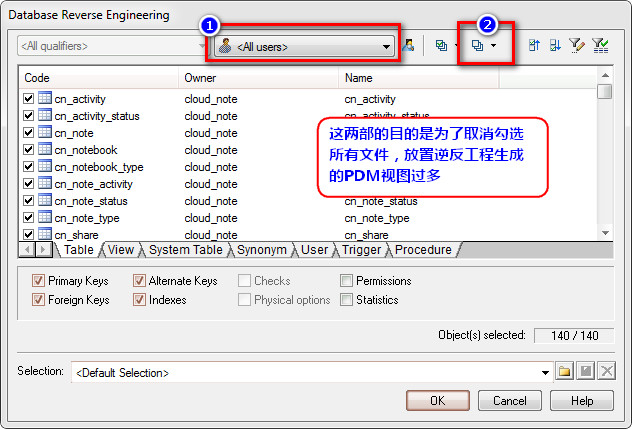Switch to the View tab
Viewport: 632px width, 429px height.
pos(121,250)
